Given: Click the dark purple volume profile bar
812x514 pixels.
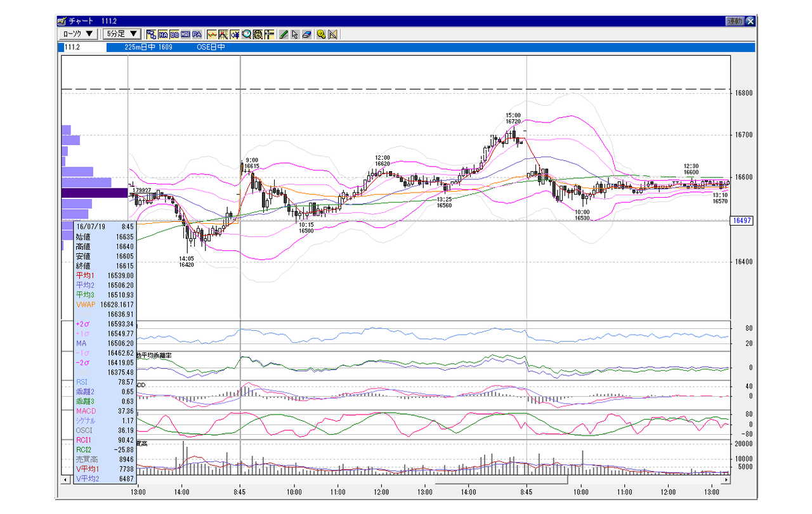Looking at the screenshot, I should tap(95, 193).
